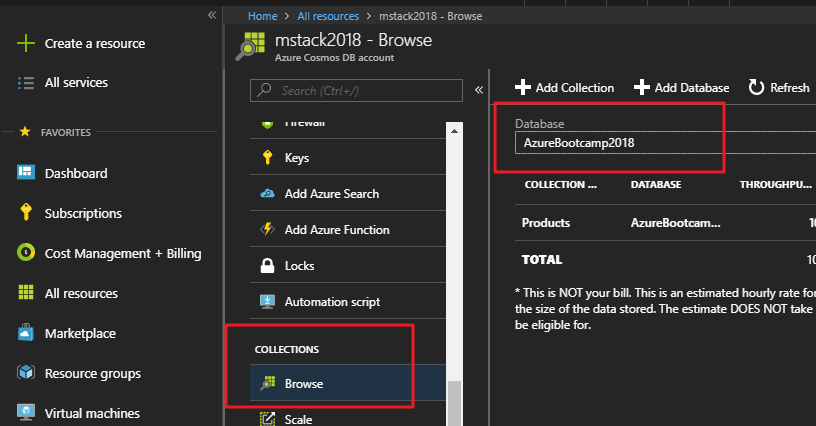The height and width of the screenshot is (426, 816).
Task: Open the All services list icon
Action: (x=26, y=83)
